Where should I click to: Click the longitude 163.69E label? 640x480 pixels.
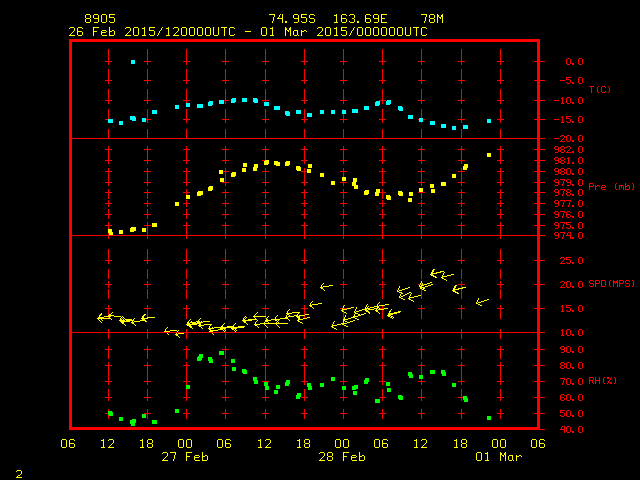(360, 19)
